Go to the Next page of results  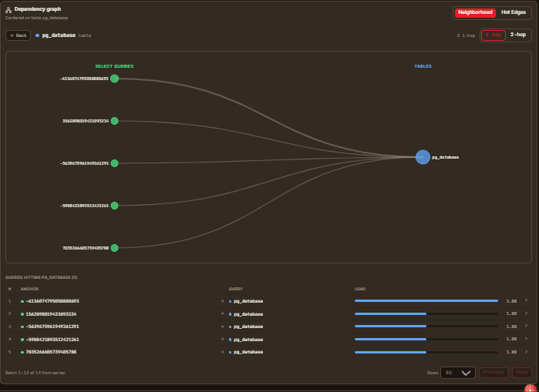[x=521, y=372]
